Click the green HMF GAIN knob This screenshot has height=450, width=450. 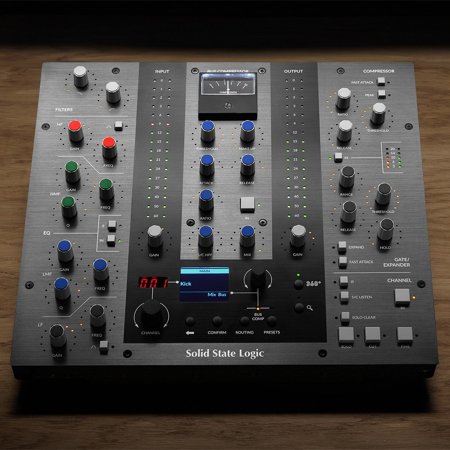(72, 172)
